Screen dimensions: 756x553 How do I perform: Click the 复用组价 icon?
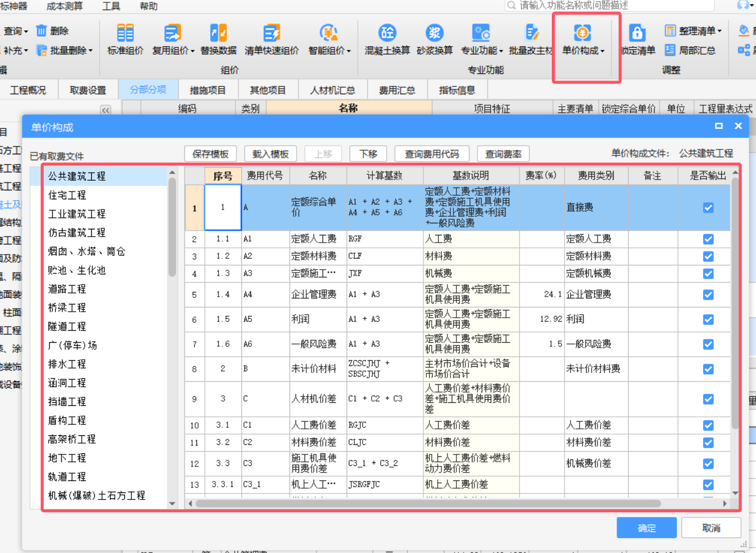point(173,32)
